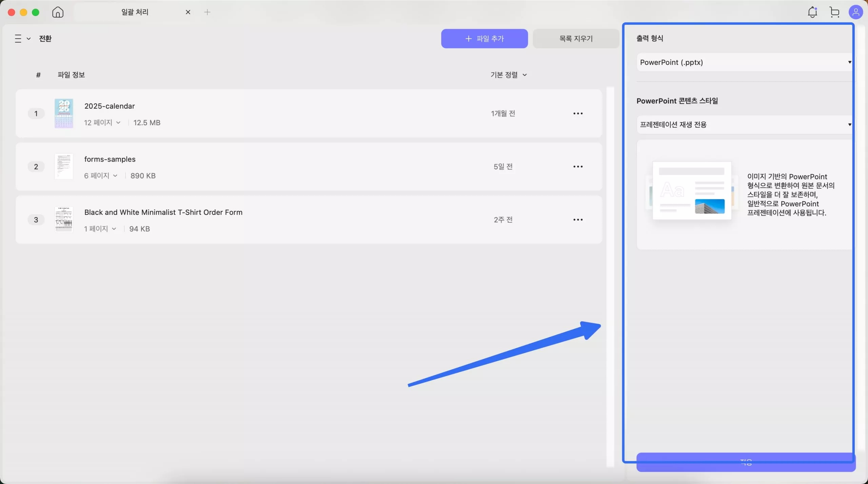The height and width of the screenshot is (484, 868).
Task: Open the PowerPoint content style dropdown
Action: click(x=744, y=125)
